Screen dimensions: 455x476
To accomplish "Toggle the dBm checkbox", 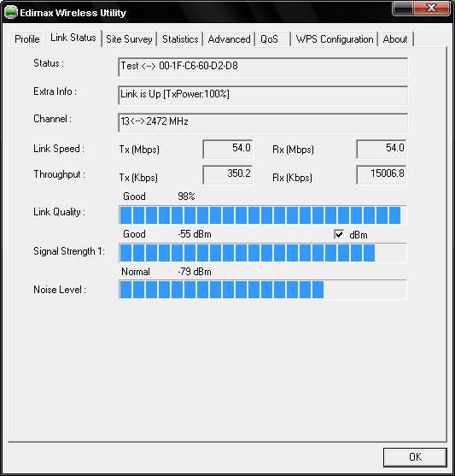I will [x=339, y=234].
